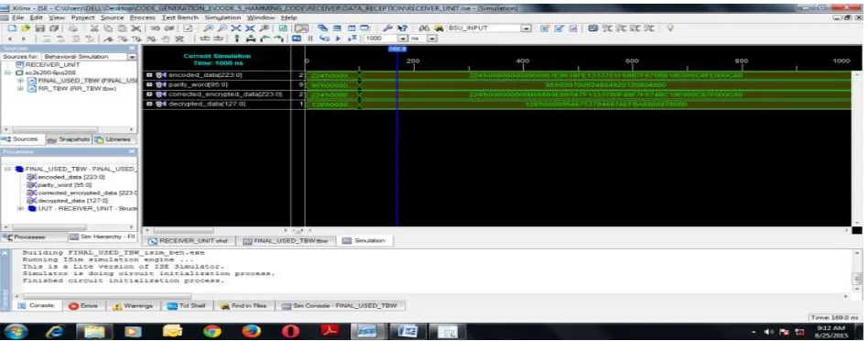This screenshot has height=341, width=868.
Task: Click the Print toolbar icon
Action: tap(73, 27)
